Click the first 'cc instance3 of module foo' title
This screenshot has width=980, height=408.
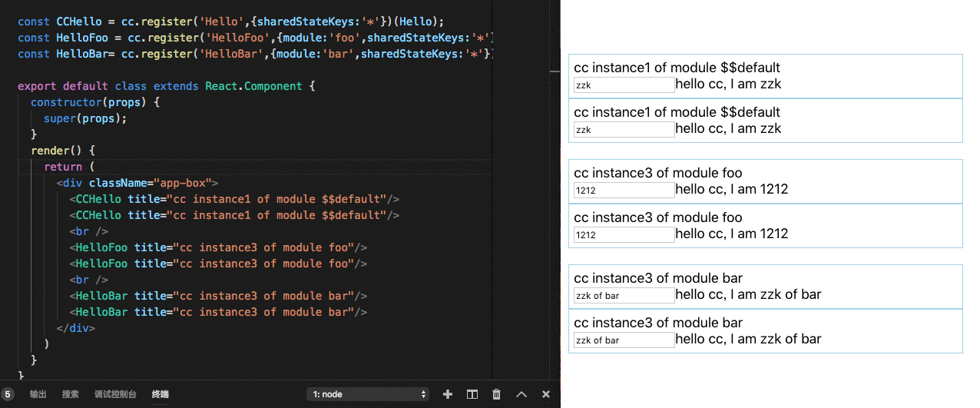click(658, 173)
